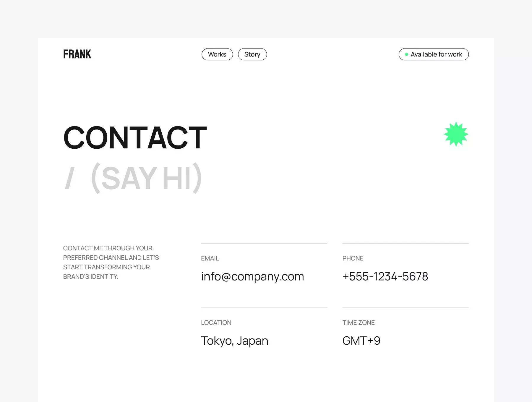Click the phone number +555-1234-5678
The image size is (532, 402).
click(385, 276)
